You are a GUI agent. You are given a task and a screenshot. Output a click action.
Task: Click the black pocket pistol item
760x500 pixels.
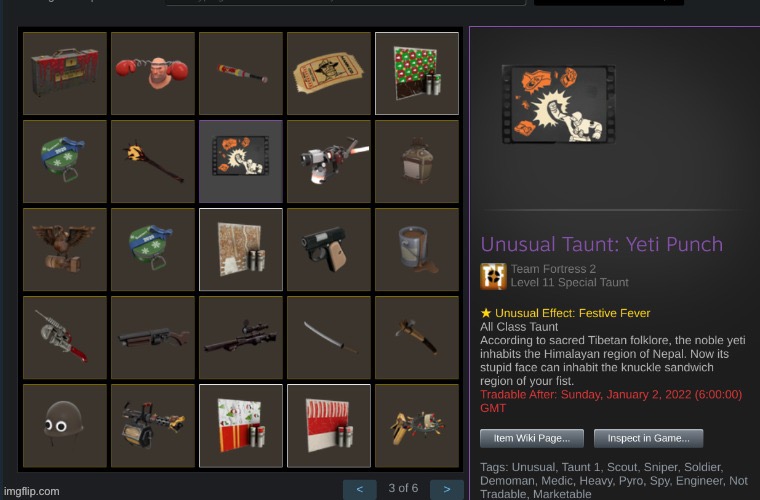pyautogui.click(x=329, y=250)
